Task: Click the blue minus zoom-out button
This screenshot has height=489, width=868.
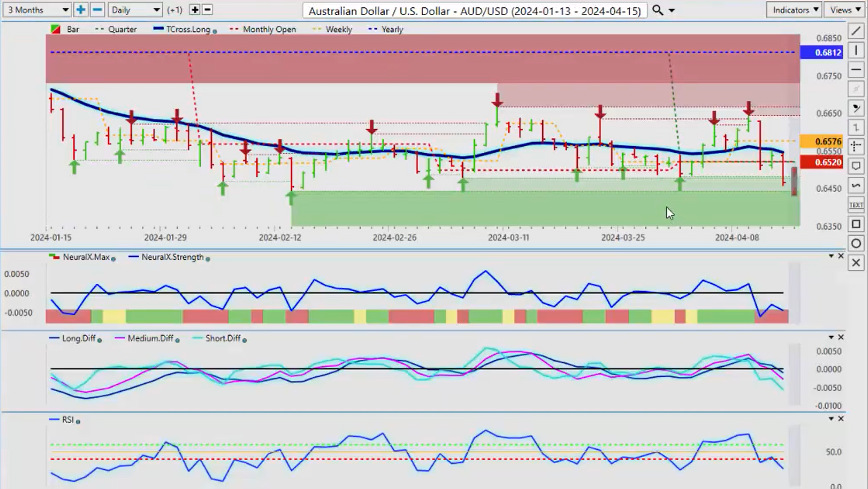Action: click(97, 10)
